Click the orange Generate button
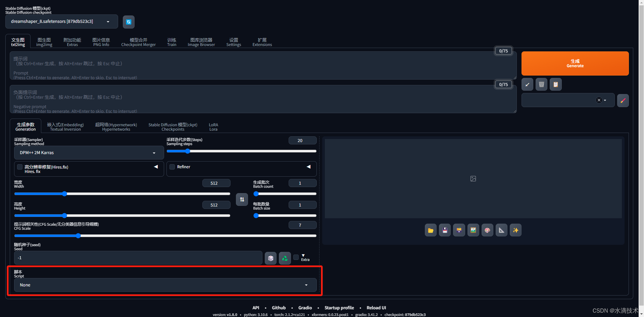The image size is (644, 317). pos(575,63)
